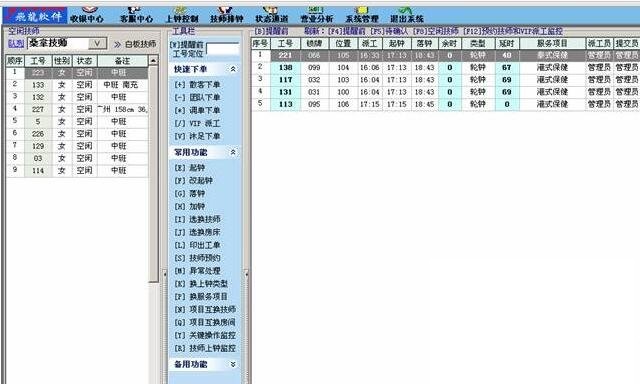Click the 工号 column header in the left list
This screenshot has height=384, width=640.
point(38,61)
